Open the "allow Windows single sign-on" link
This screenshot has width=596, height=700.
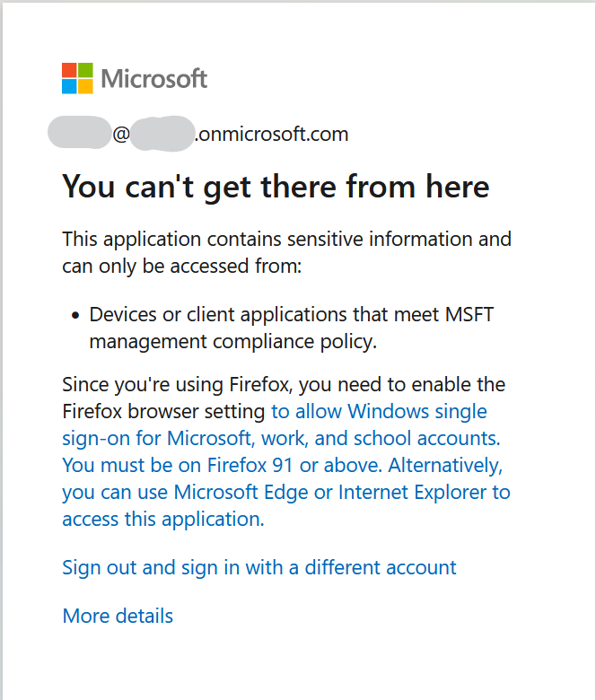click(x=379, y=412)
